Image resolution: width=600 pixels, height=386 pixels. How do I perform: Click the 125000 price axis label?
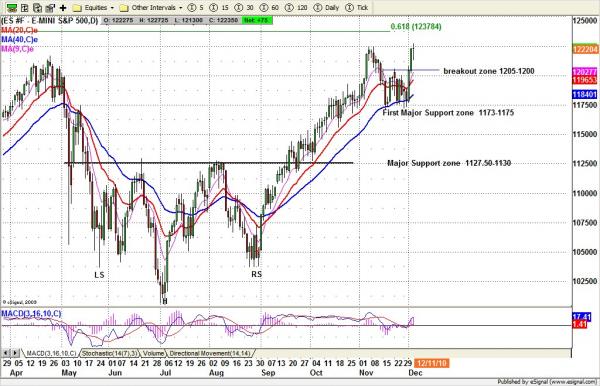tap(585, 20)
